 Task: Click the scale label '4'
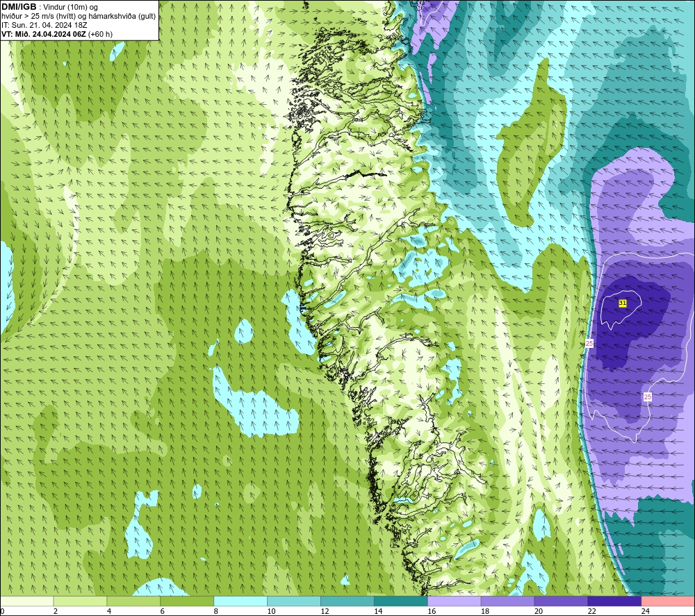tap(109, 611)
